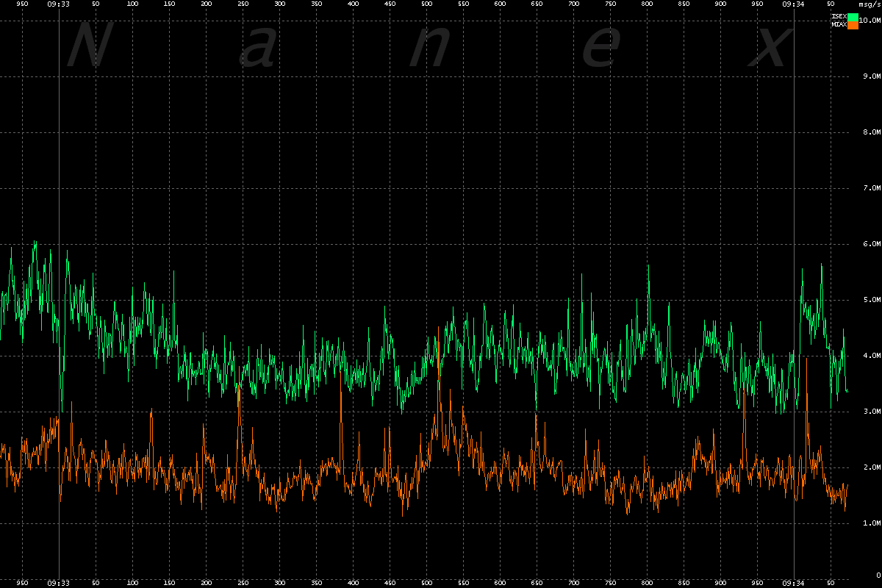Click the 100 tick label on the top axis
Viewport: 882px width, 588px height.
coord(132,4)
